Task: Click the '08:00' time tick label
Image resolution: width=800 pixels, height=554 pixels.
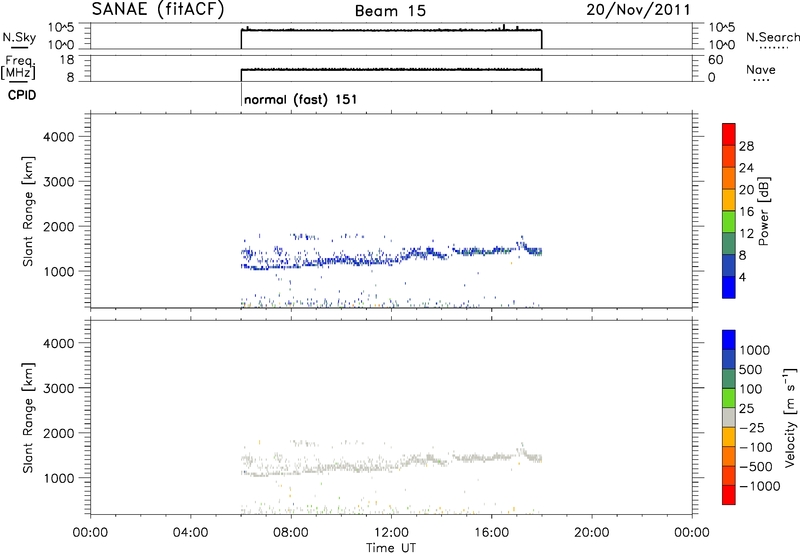Action: click(x=291, y=533)
